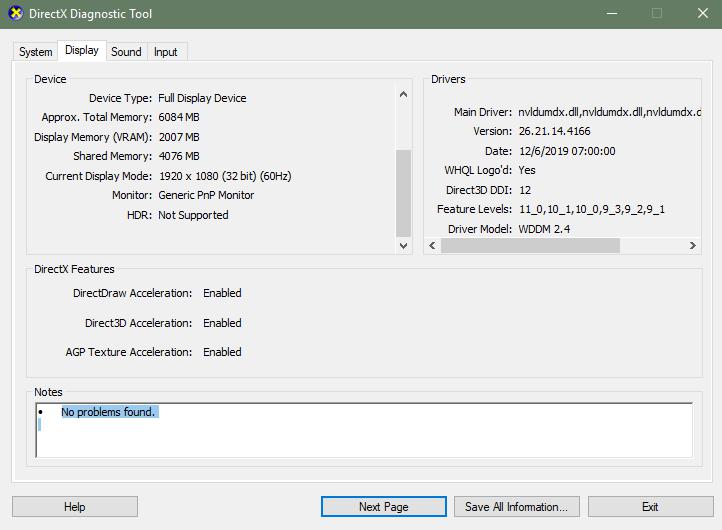Click the 'Generic PnP Monitor' value
Screen dimensions: 722x530
tap(206, 195)
